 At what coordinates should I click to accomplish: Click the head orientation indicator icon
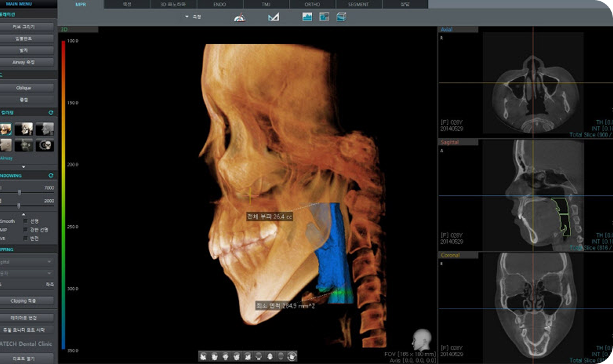click(x=421, y=339)
